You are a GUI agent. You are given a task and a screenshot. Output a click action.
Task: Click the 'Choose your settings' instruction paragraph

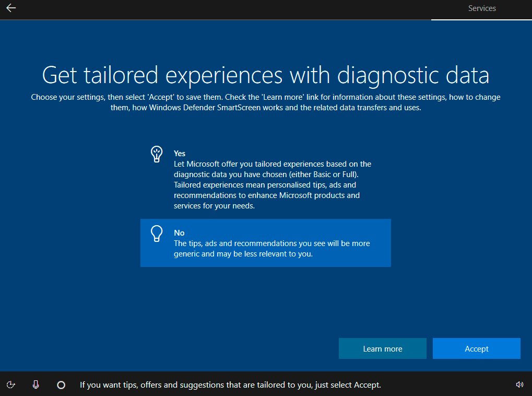pos(266,102)
